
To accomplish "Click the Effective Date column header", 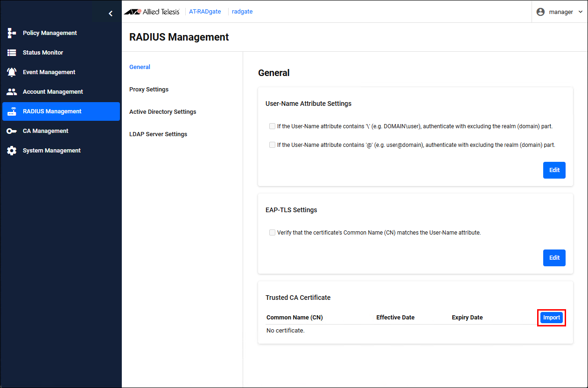I will [x=395, y=318].
